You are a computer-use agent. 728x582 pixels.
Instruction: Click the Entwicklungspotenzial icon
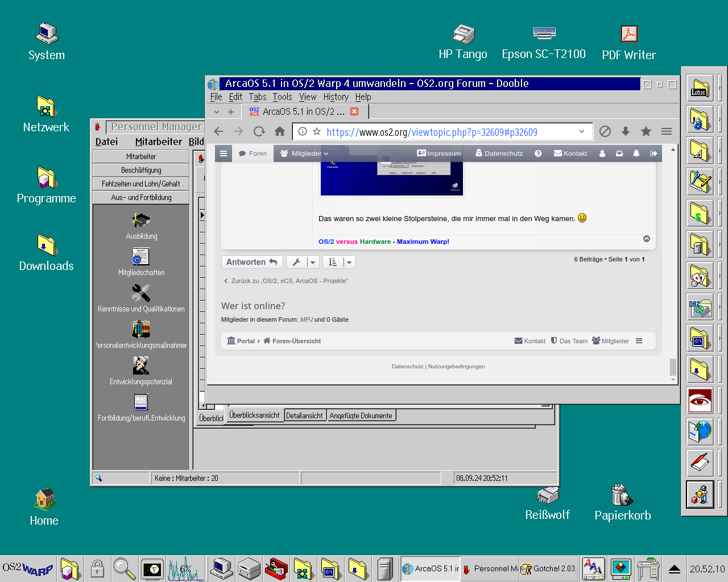[141, 365]
